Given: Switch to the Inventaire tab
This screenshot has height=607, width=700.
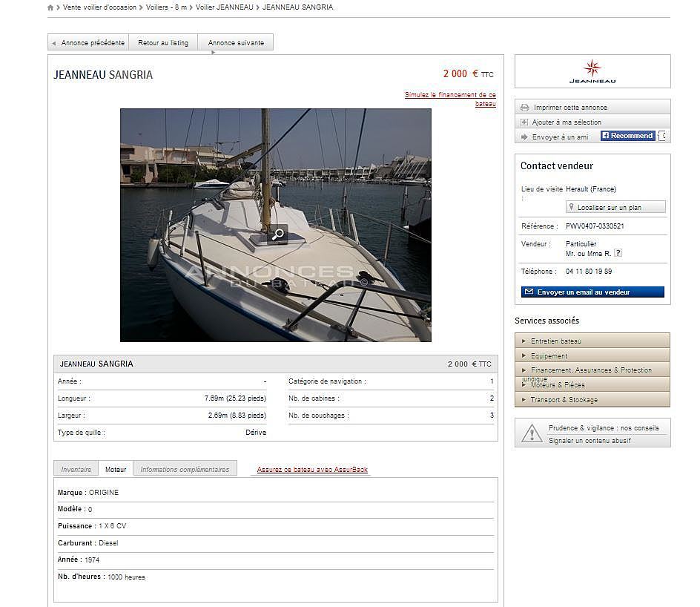Looking at the screenshot, I should [76, 470].
